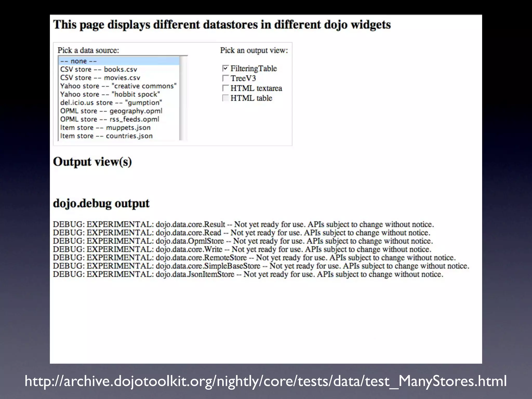Viewport: 532px width, 399px height.
Task: Select 'OPML store -- rss_feeds.opml' entry
Action: point(119,119)
